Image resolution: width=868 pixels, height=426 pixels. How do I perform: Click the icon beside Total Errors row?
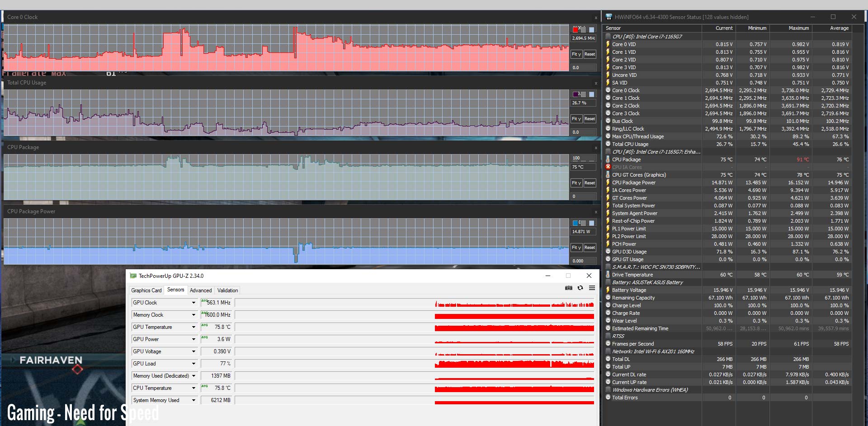[x=608, y=397]
